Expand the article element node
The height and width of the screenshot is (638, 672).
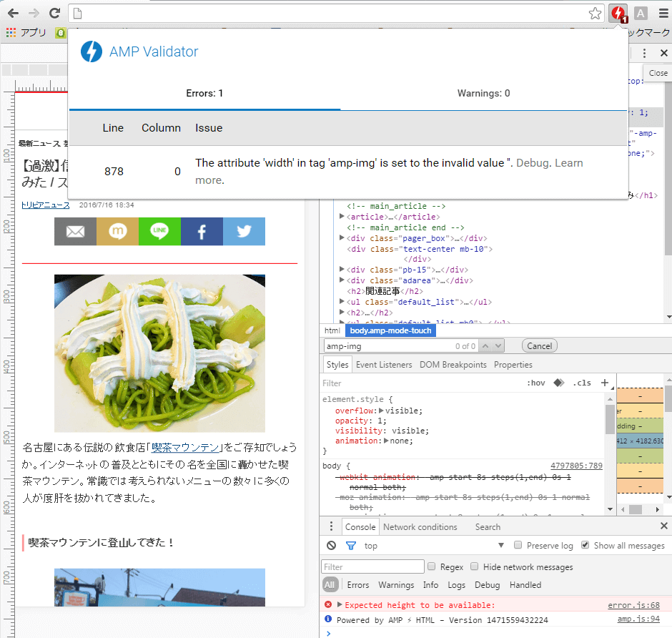(342, 217)
